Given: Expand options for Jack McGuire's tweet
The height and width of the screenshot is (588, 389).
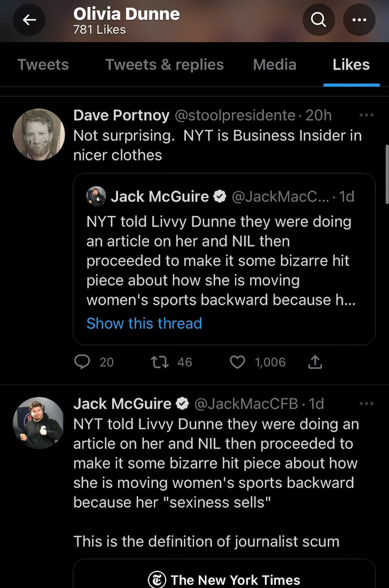Looking at the screenshot, I should 366,404.
